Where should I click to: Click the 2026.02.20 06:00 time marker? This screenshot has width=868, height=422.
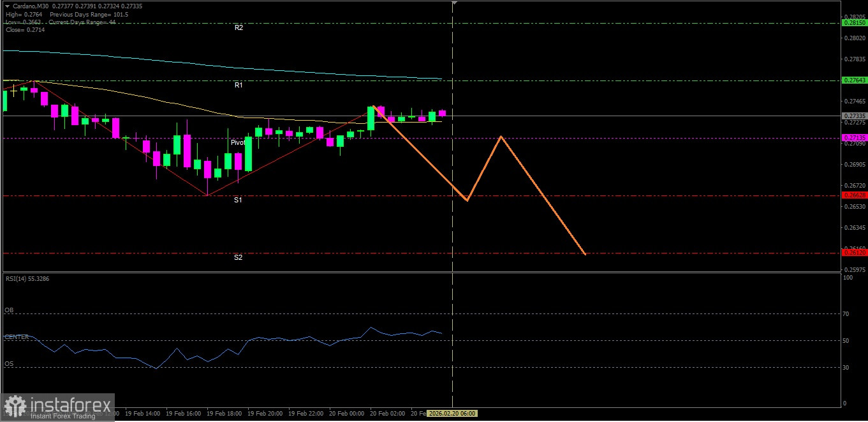coord(452,414)
